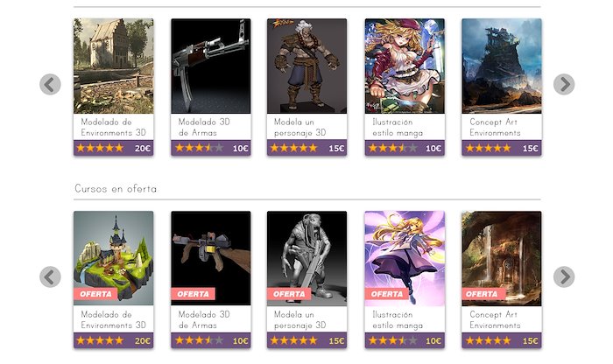Open the top-row Modelado de Environments 3D thumbnail

(x=113, y=66)
